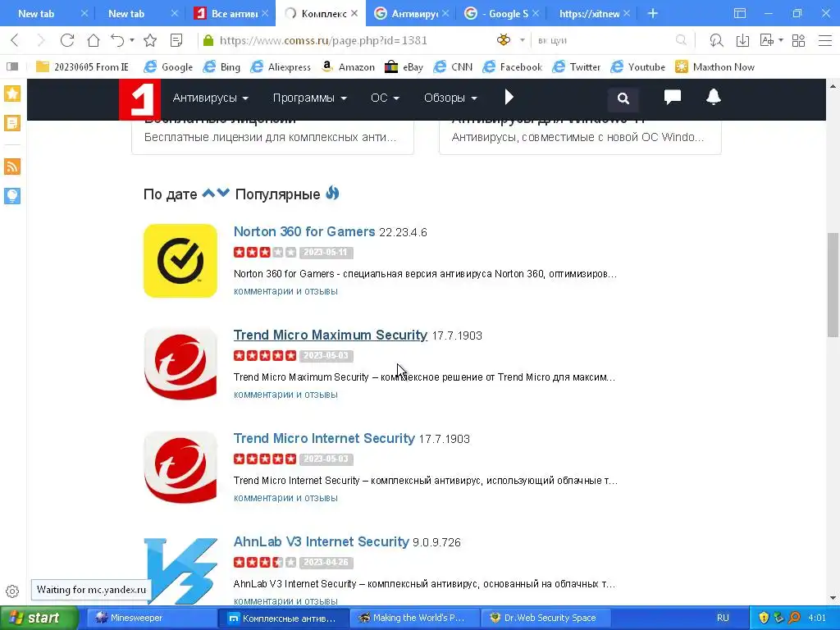Expand the ОС dropdown menu

click(385, 98)
